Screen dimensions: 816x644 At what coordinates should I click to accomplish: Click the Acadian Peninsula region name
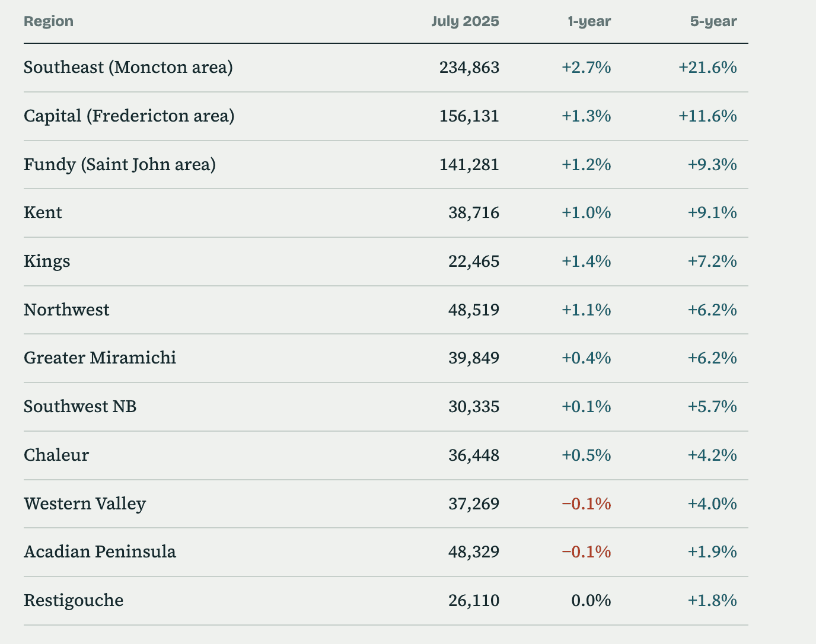(x=100, y=552)
